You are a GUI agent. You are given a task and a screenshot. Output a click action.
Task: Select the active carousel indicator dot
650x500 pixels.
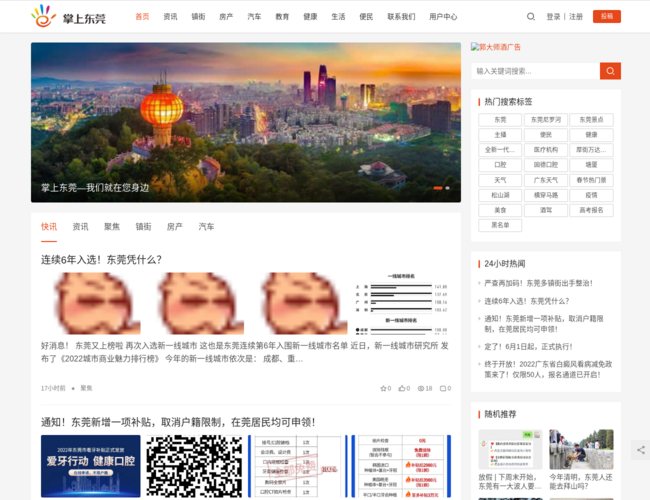[x=437, y=187]
